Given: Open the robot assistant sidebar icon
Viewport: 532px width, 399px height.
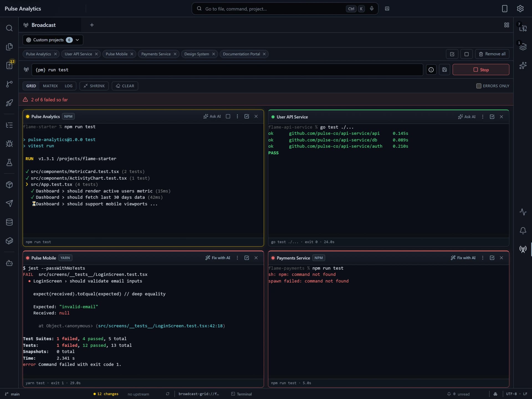Looking at the screenshot, I should 9,263.
